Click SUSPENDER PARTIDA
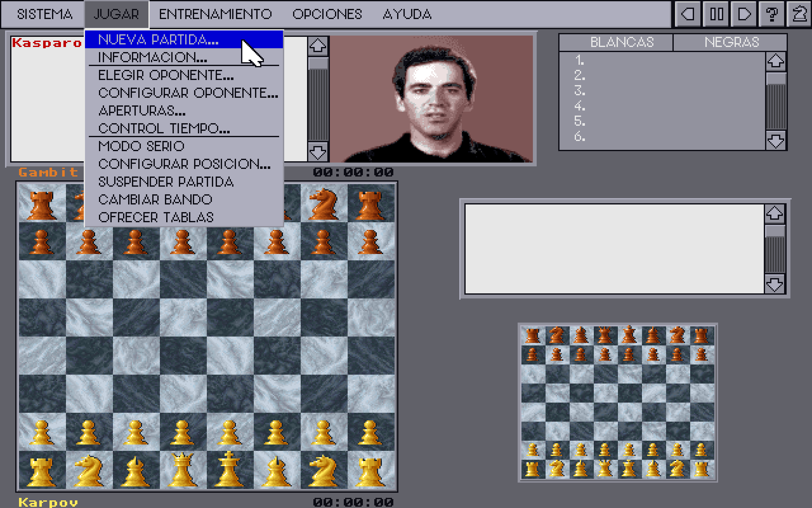Viewport: 812px width, 508px height. (x=184, y=182)
